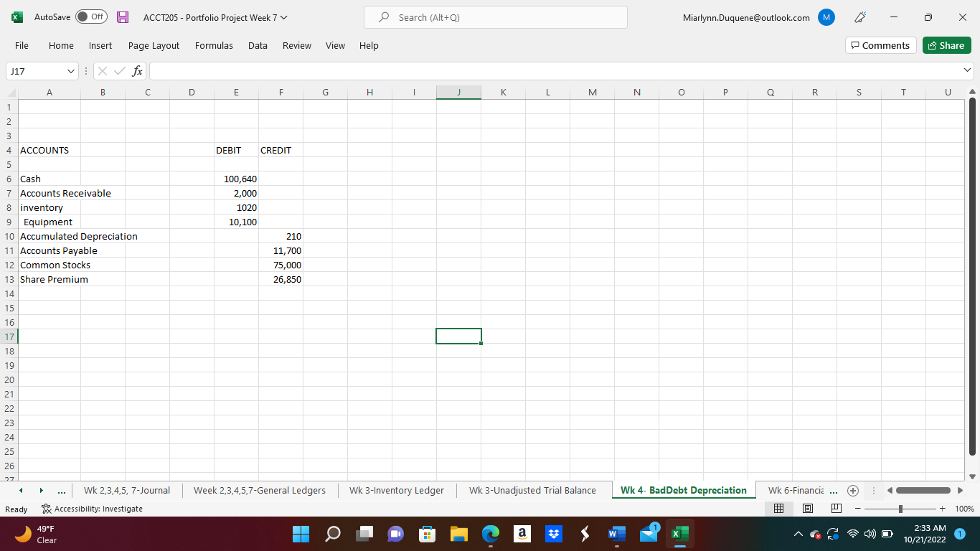
Task: Click the horizontal scrollbar thumb
Action: tap(923, 491)
